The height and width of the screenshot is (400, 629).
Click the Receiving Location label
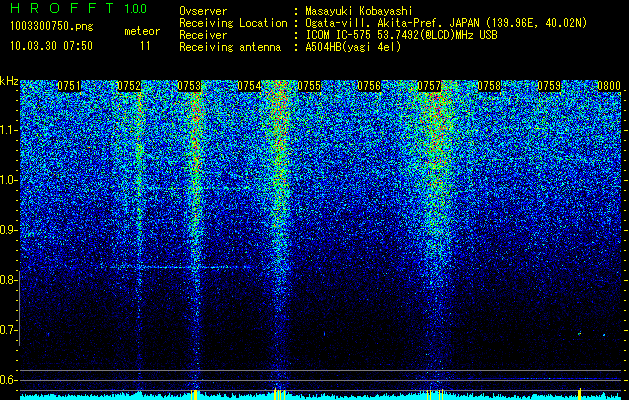click(x=233, y=23)
